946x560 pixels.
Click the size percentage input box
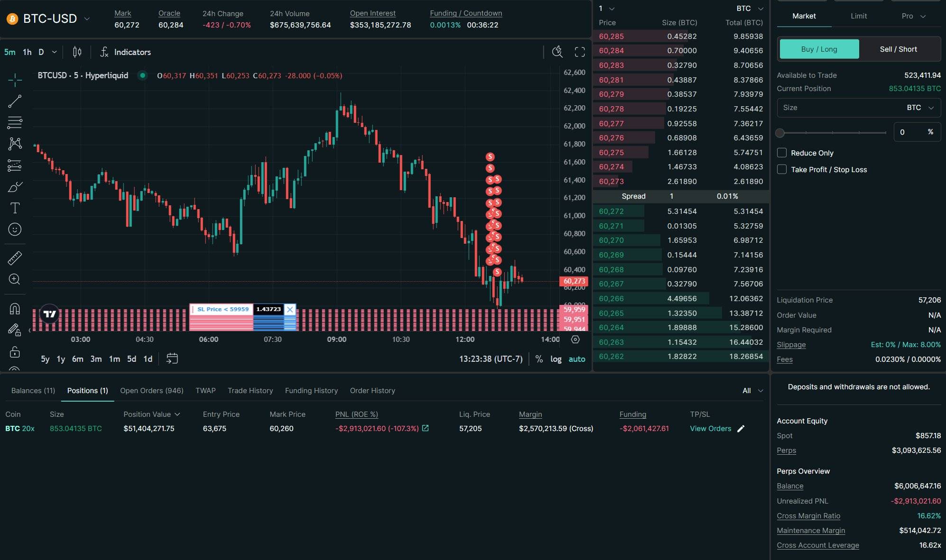click(x=917, y=132)
